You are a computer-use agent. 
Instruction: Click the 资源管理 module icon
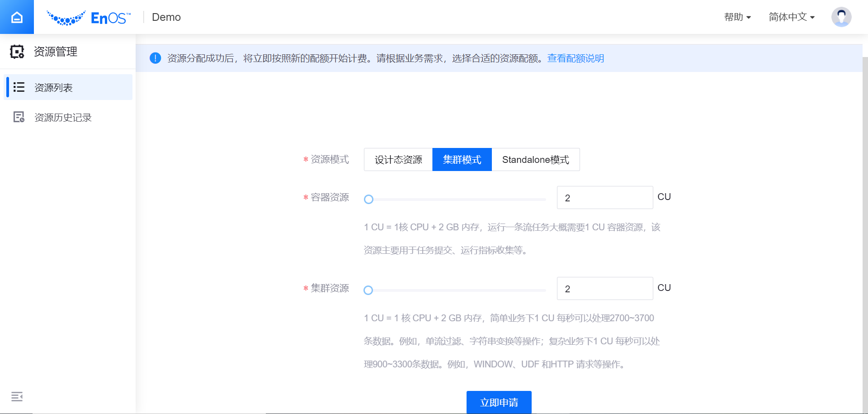coord(17,52)
